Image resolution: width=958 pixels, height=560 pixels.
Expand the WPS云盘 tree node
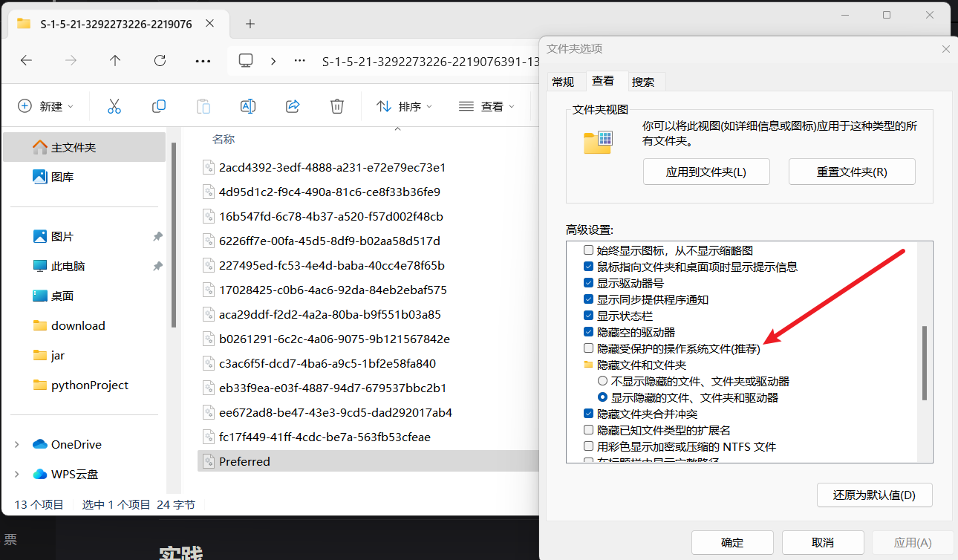tap(17, 474)
